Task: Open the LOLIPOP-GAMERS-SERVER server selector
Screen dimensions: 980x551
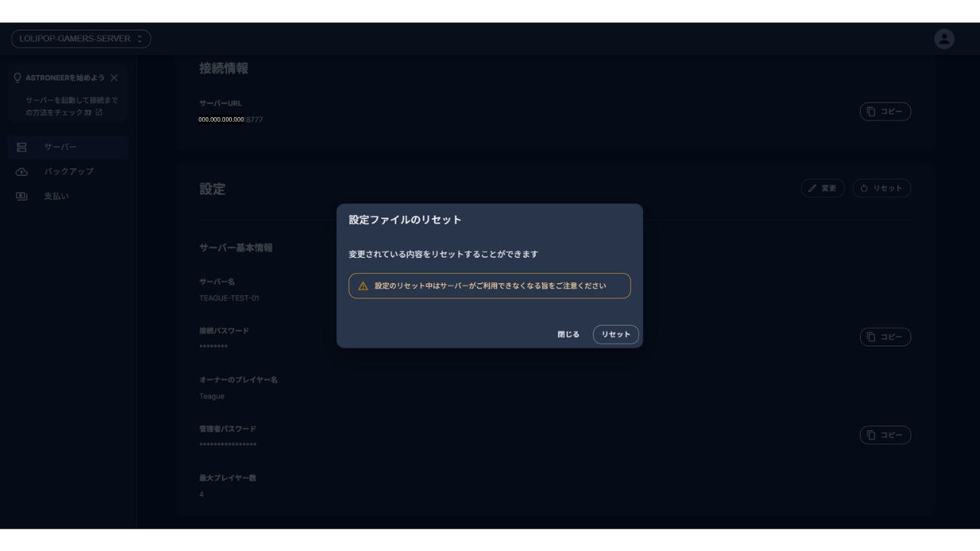Action: (x=81, y=38)
